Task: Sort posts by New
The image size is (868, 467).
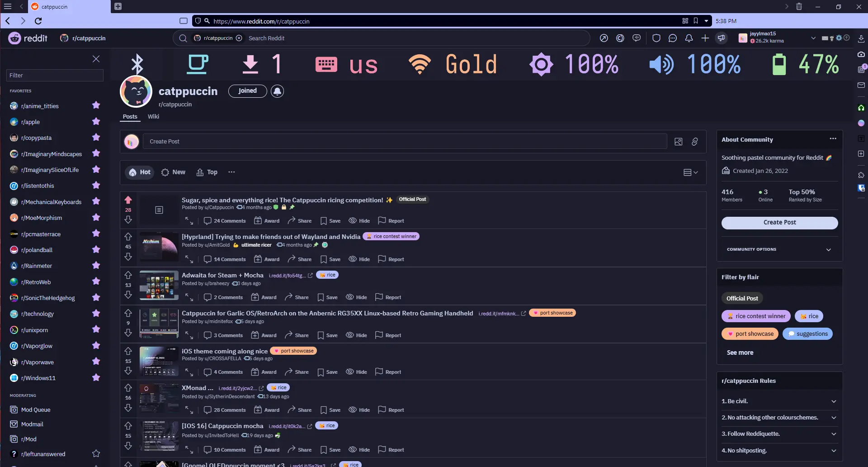Action: (174, 172)
